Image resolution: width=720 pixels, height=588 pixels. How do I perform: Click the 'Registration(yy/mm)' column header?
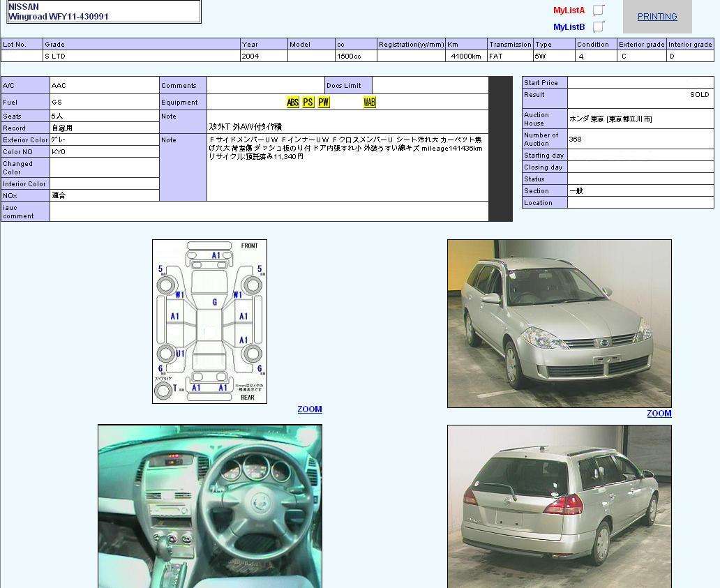412,44
